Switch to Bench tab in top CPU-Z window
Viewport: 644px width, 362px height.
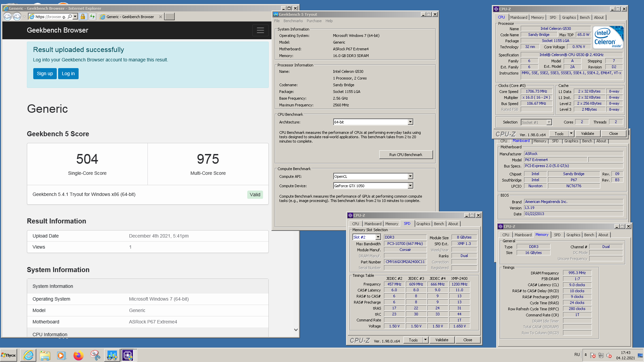coord(584,17)
